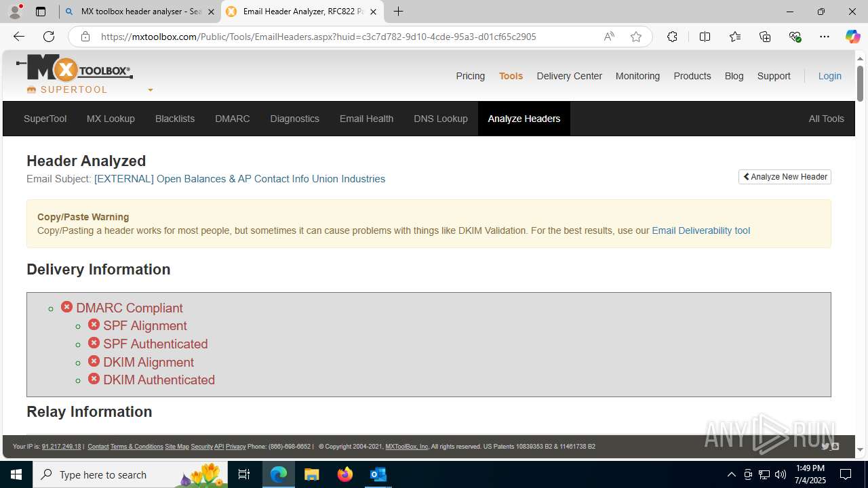Open the Tab actions menu icon

click(x=41, y=12)
